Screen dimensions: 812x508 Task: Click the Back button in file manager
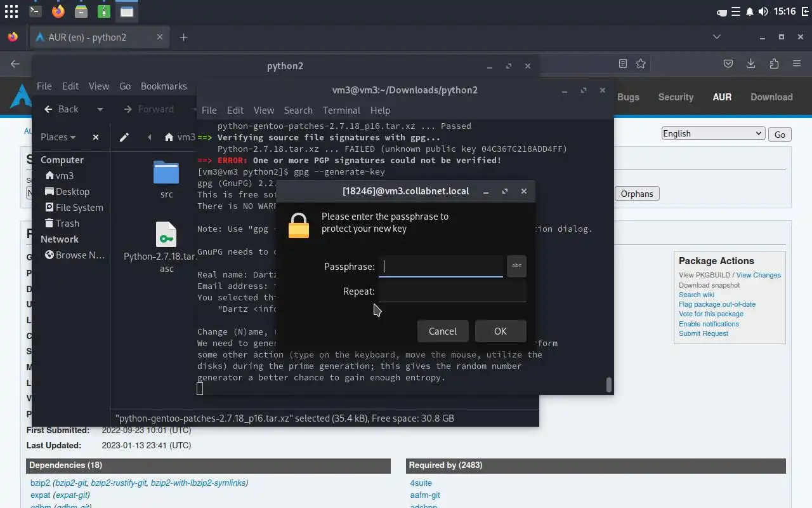pos(62,109)
